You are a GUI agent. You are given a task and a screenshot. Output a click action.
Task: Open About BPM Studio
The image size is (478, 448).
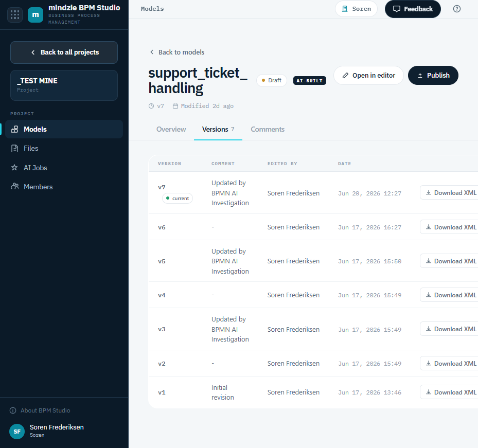pos(40,410)
